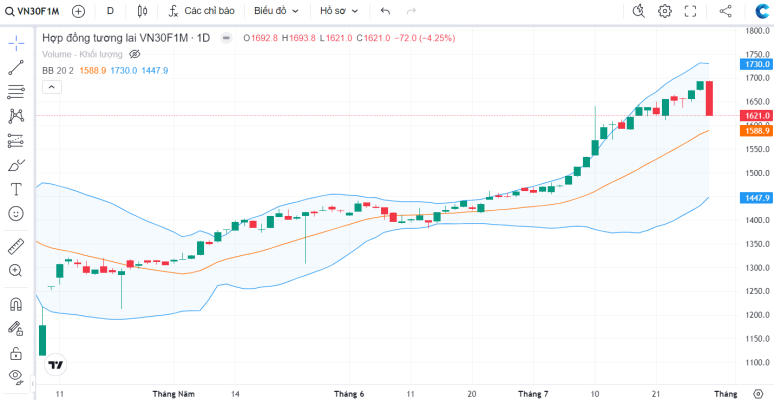Collapse the indicator legend chevron
The width and height of the screenshot is (774, 400).
click(52, 87)
